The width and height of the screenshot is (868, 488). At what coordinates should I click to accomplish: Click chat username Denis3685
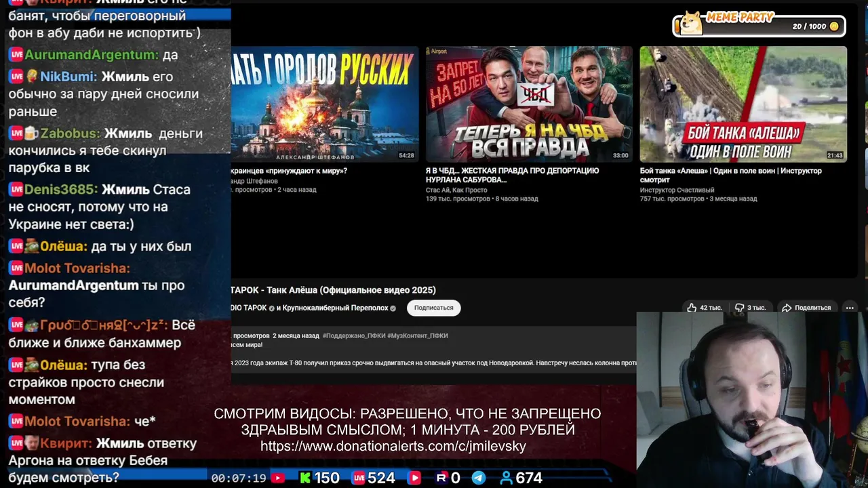coord(61,190)
